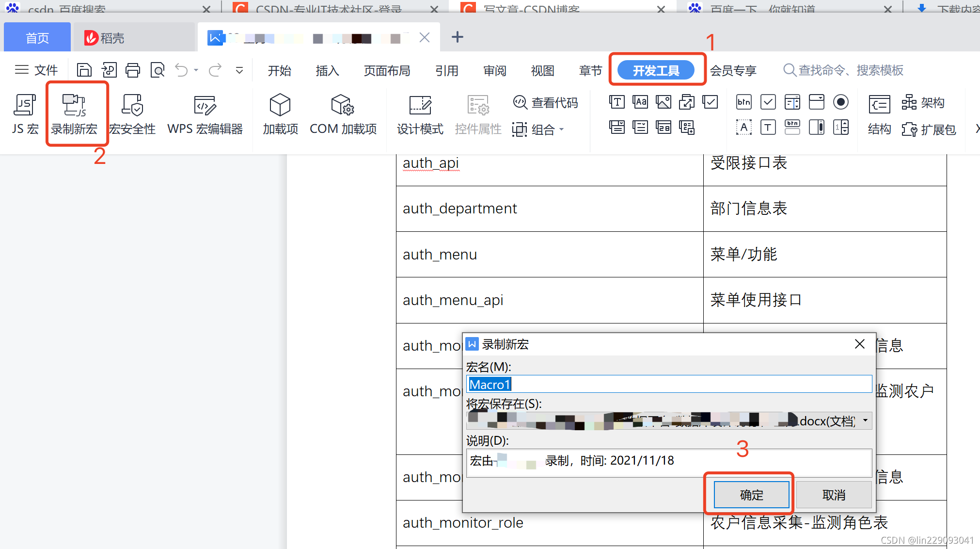The height and width of the screenshot is (549, 980).
Task: Switch to the 开发工具 ribbon tab
Action: pyautogui.click(x=656, y=70)
